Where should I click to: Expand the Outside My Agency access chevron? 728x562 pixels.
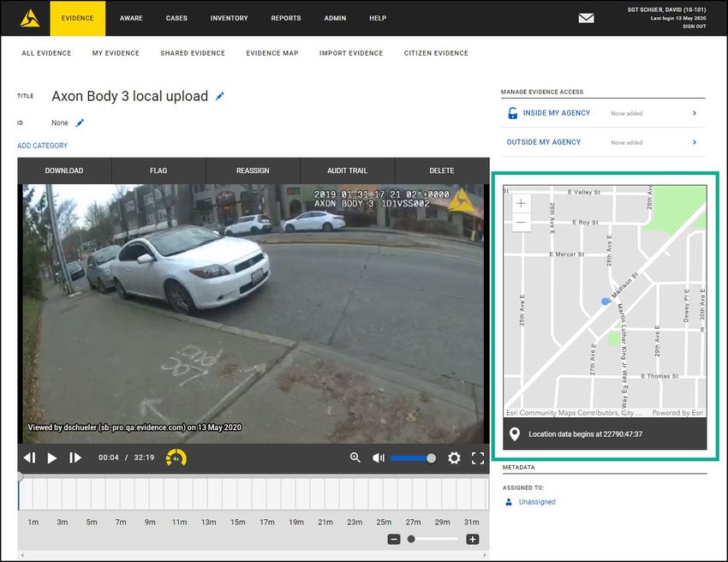[x=695, y=142]
